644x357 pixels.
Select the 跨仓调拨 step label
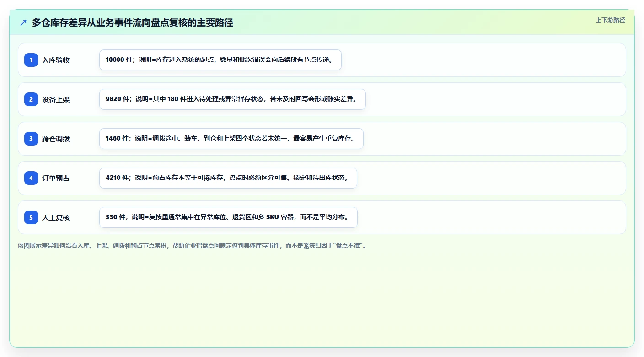click(56, 139)
